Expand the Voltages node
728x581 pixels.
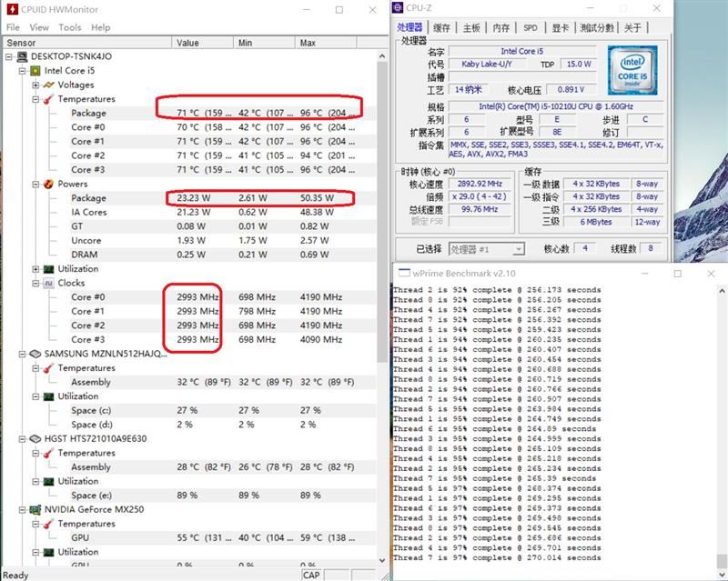35,85
